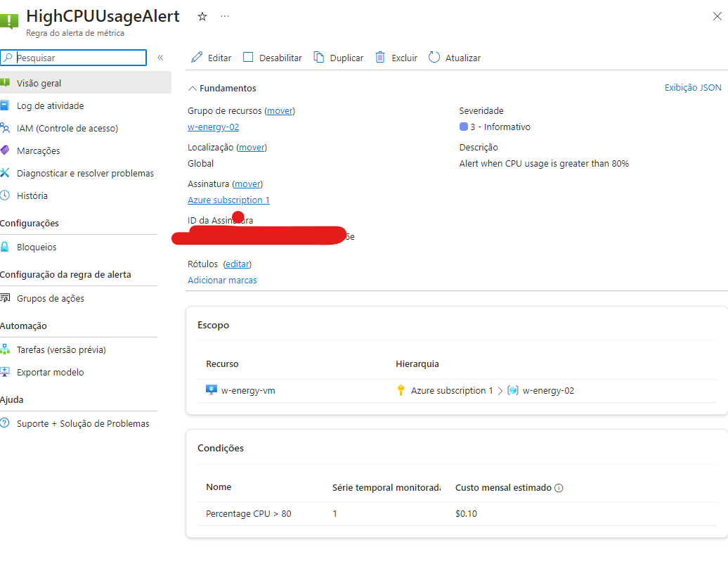Click the chevron between subscription and w-energy-02
Image resolution: width=728 pixels, height=566 pixels.
(500, 391)
